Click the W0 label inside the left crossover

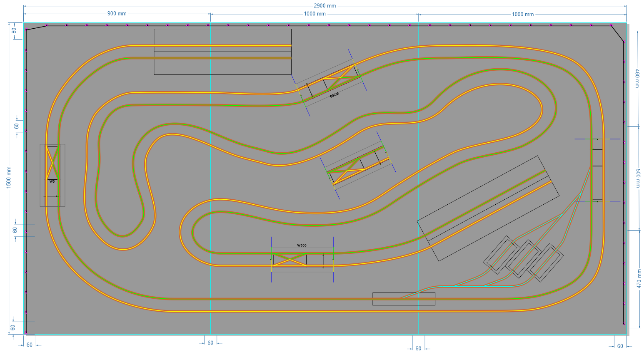[51, 181]
